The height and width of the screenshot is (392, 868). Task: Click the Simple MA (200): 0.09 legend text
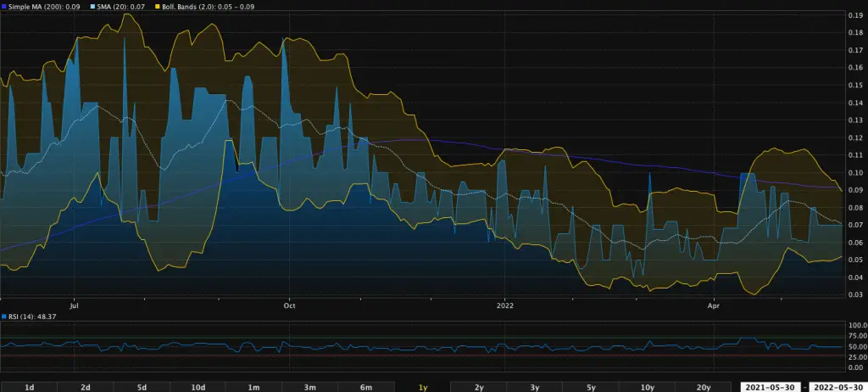pos(43,6)
